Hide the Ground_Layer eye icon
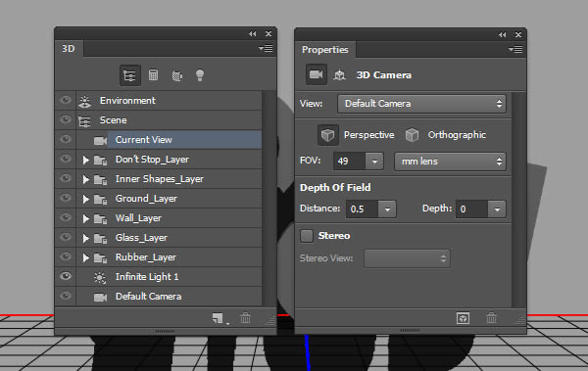 coord(66,198)
